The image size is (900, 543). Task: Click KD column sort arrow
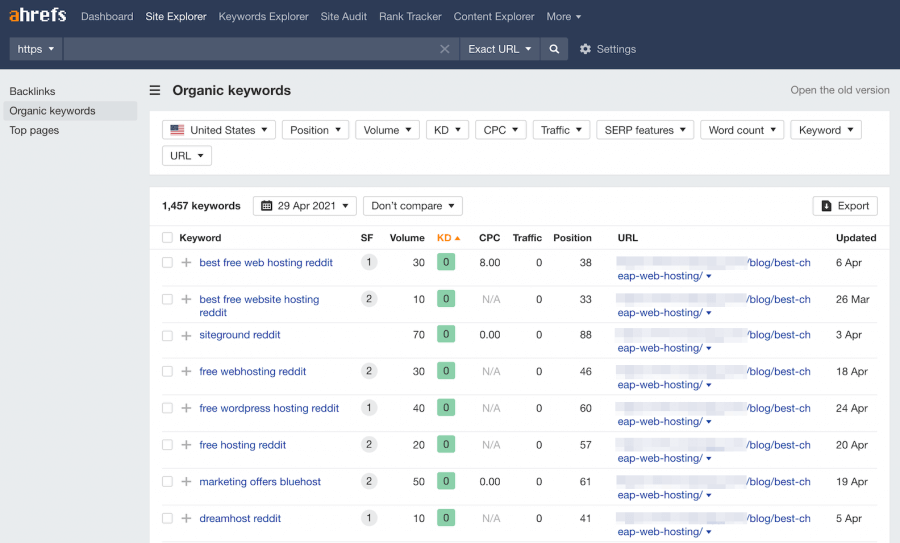click(x=457, y=238)
